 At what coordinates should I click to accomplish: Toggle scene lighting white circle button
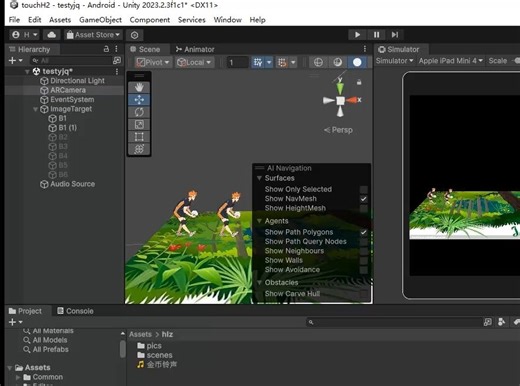[357, 62]
